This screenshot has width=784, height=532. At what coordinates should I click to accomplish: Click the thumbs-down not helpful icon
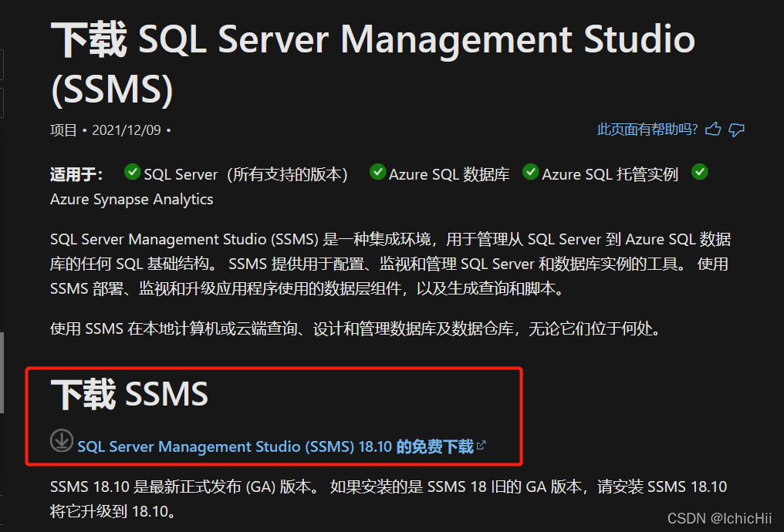[x=736, y=130]
